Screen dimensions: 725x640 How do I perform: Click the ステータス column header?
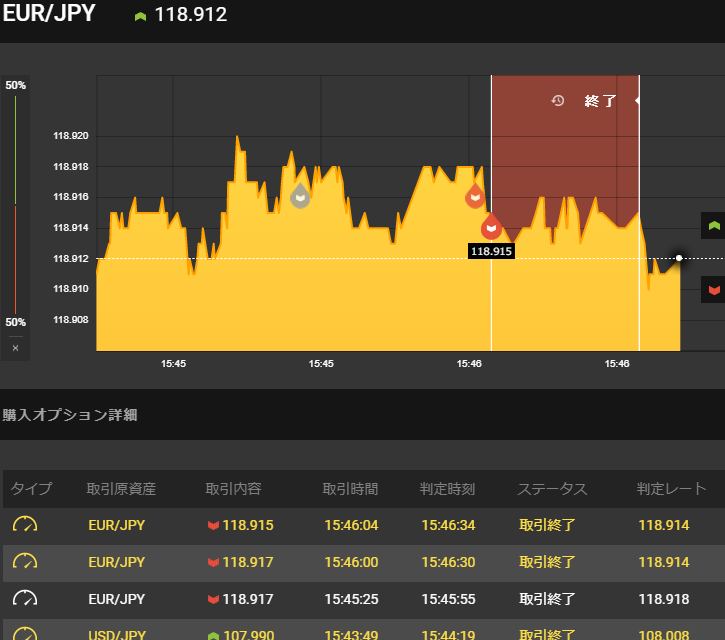(x=552, y=489)
